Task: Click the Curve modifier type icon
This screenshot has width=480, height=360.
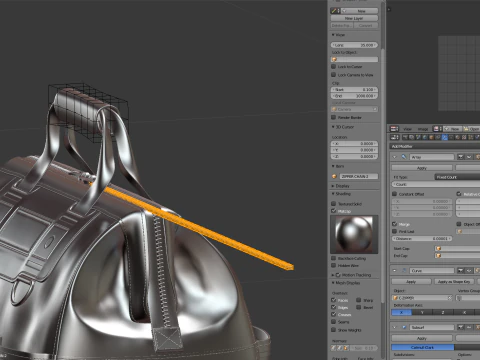Action: point(404,270)
